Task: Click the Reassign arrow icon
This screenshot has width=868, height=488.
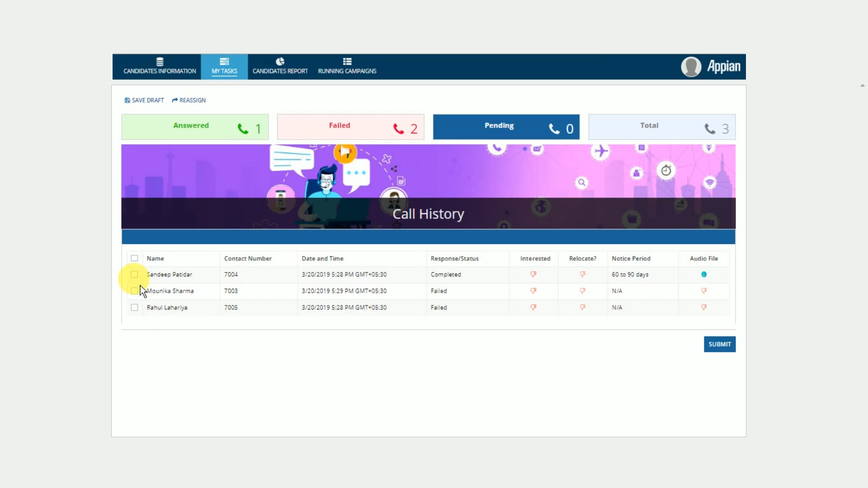Action: point(175,100)
